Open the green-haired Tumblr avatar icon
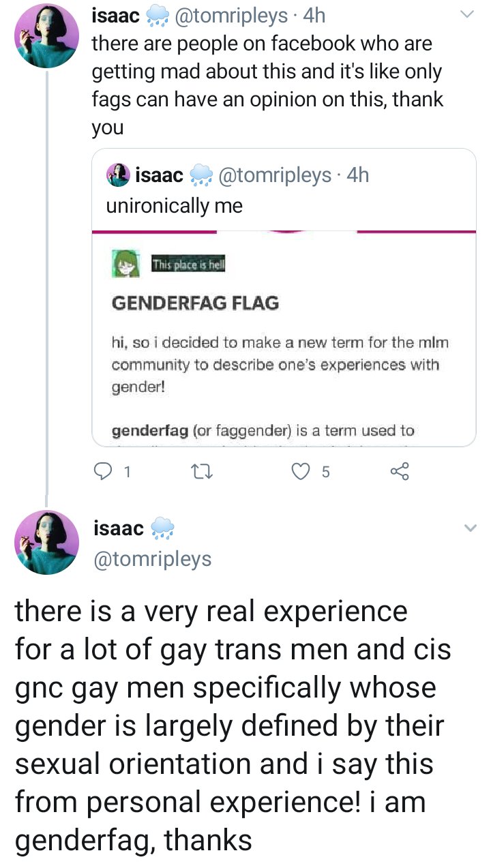The width and height of the screenshot is (491, 868). pyautogui.click(x=126, y=263)
